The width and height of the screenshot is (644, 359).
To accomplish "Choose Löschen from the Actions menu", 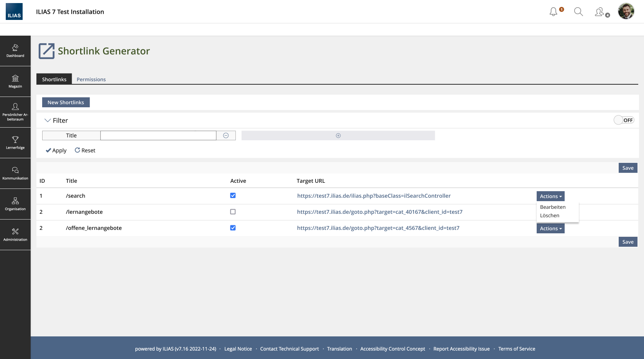I will (x=549, y=216).
